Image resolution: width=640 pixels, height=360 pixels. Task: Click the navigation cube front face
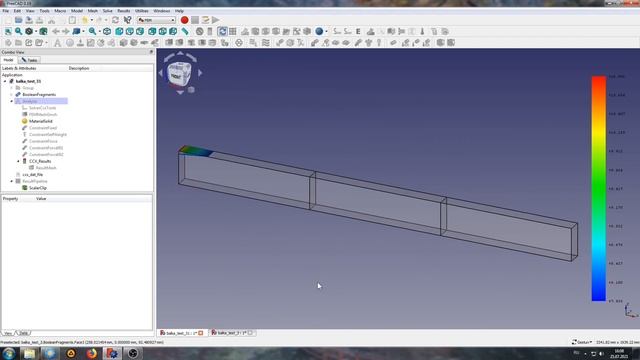click(x=176, y=76)
